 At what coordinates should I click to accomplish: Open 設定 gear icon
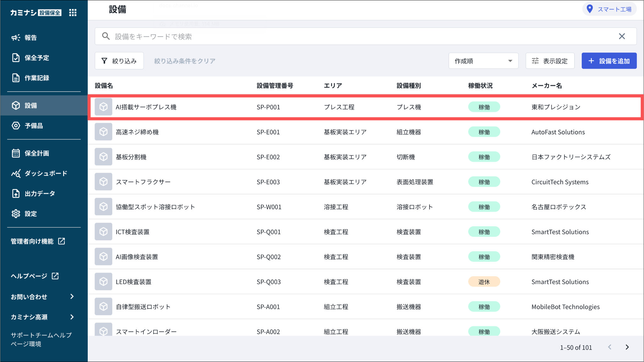coord(16,214)
